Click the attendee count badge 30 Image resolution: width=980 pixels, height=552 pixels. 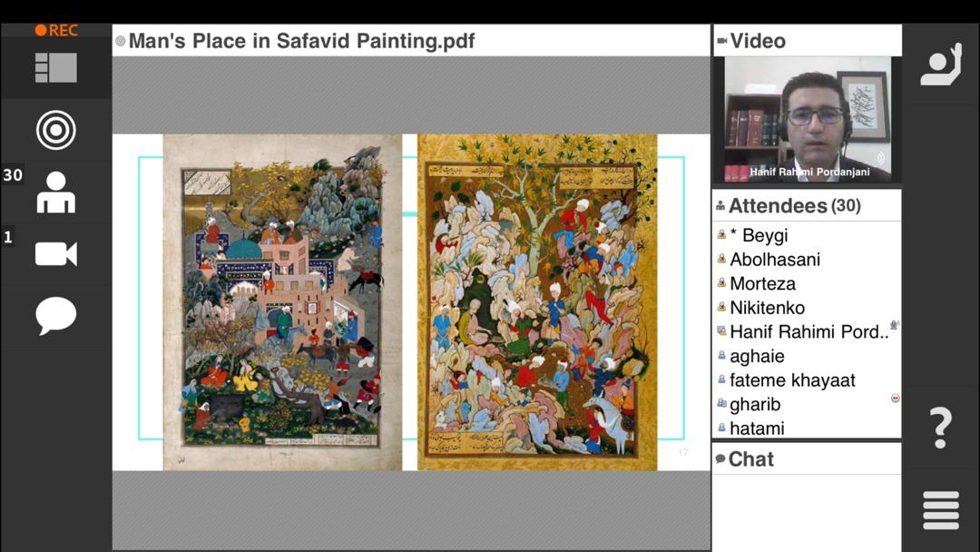coord(13,175)
